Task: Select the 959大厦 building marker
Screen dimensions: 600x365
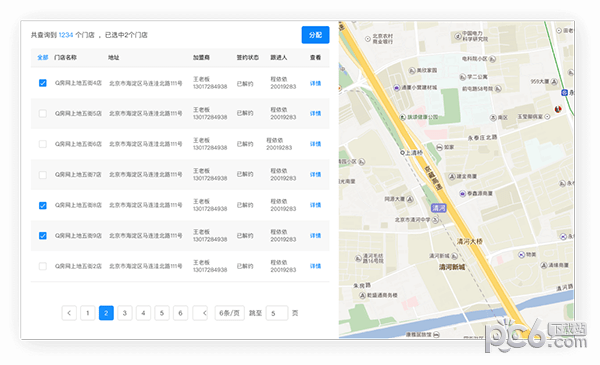Action: click(x=554, y=81)
